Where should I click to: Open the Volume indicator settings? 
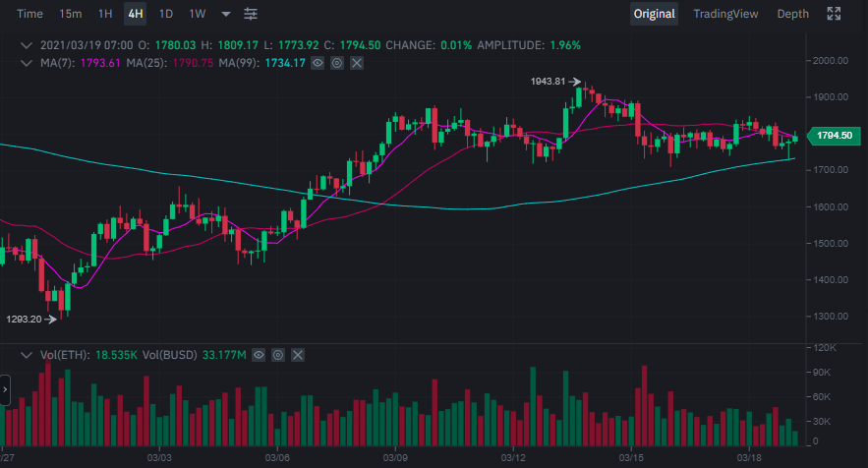point(278,354)
